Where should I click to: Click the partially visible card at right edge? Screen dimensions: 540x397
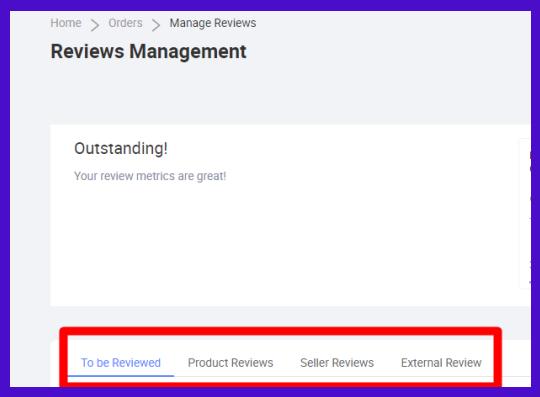click(525, 213)
